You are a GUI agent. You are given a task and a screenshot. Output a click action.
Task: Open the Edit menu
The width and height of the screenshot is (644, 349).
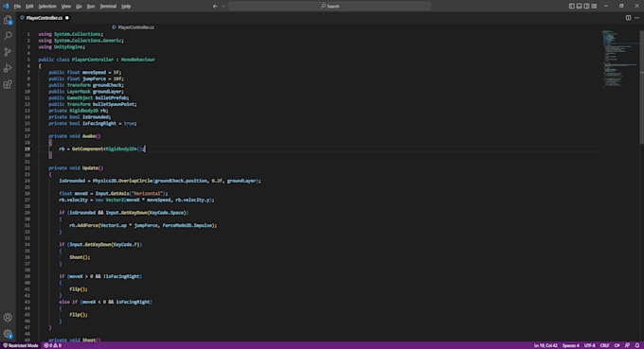coord(29,7)
